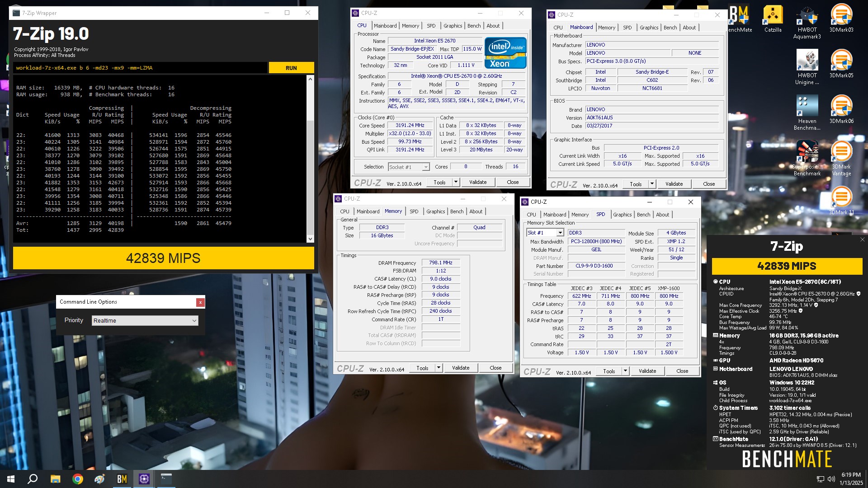Open the Bench tab in CPU window
The image size is (868, 488).
tap(474, 26)
